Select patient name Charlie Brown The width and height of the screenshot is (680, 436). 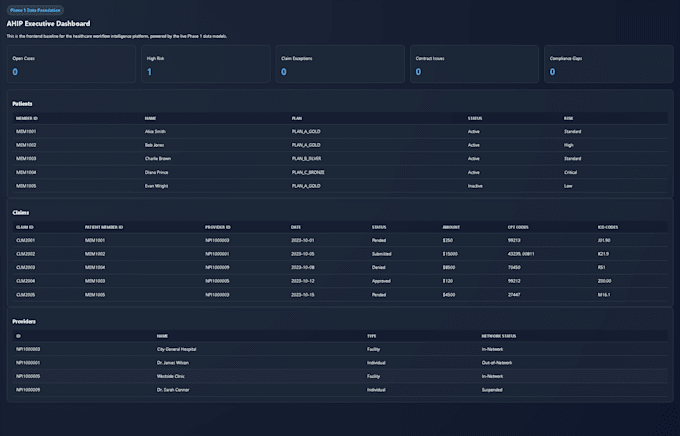tap(158, 159)
